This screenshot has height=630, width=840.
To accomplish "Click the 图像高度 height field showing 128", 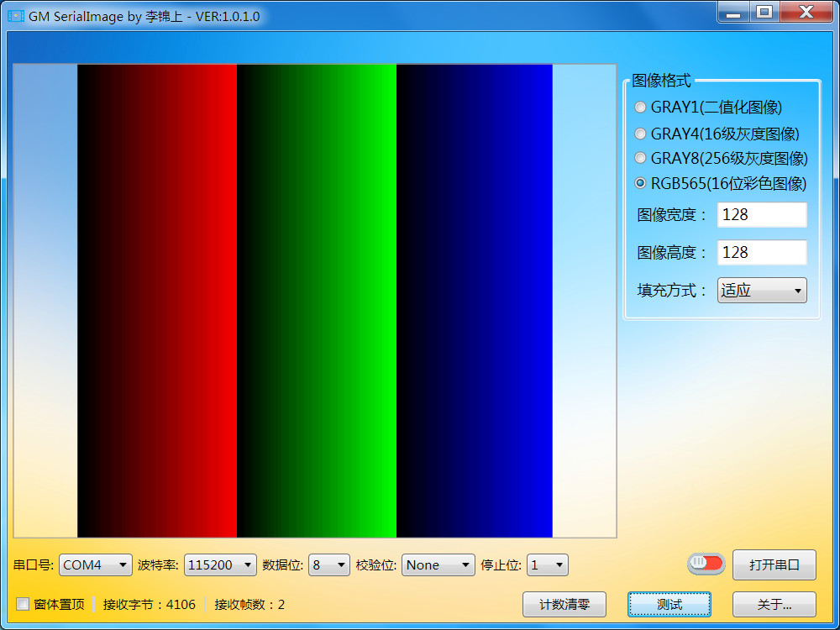I will click(761, 252).
